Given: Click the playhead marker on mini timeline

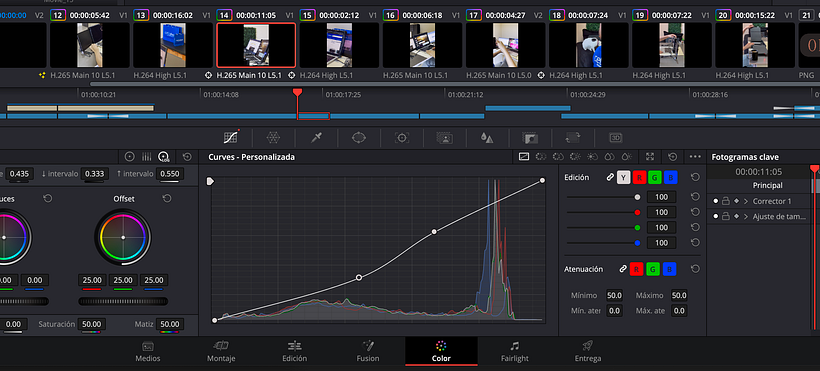Looking at the screenshot, I should (297, 93).
